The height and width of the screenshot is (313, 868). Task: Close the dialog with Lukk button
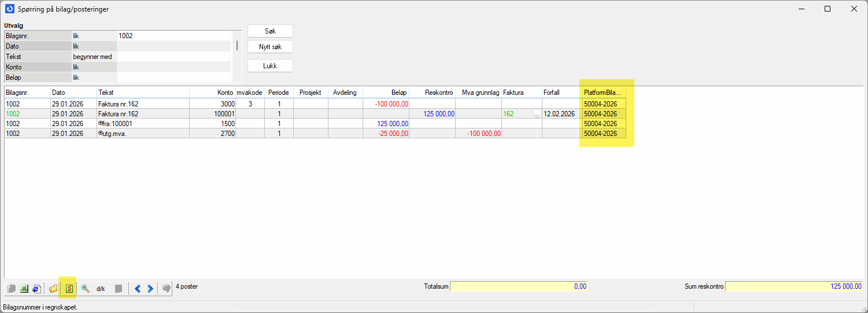[x=270, y=66]
